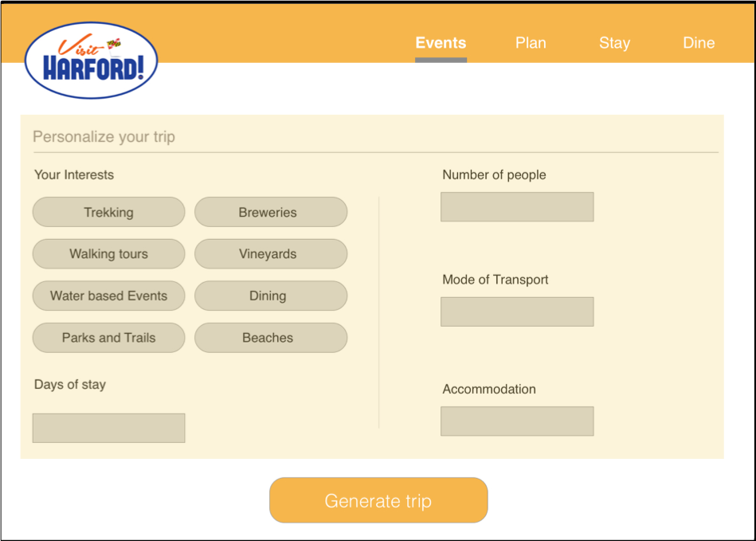Viewport: 756px width, 541px height.
Task: Click the Days of stay field
Action: [x=108, y=428]
